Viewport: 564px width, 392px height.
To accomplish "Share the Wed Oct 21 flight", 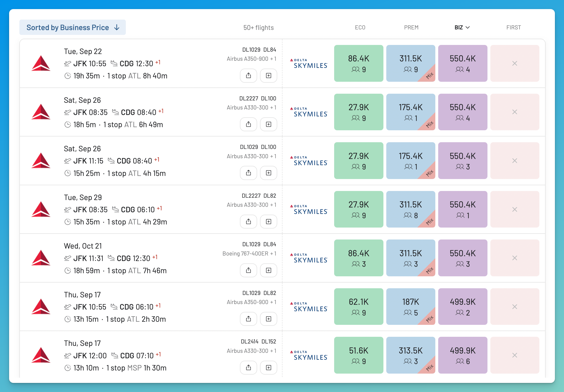I will tap(248, 270).
